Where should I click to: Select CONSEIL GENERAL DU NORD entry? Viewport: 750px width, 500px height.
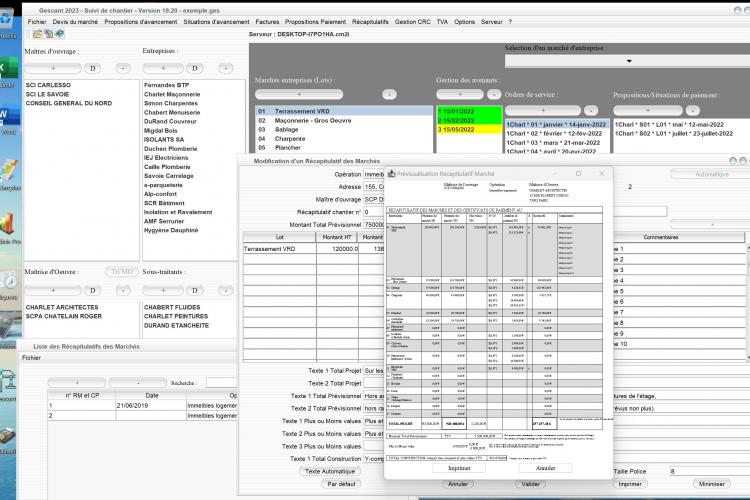pos(69,103)
